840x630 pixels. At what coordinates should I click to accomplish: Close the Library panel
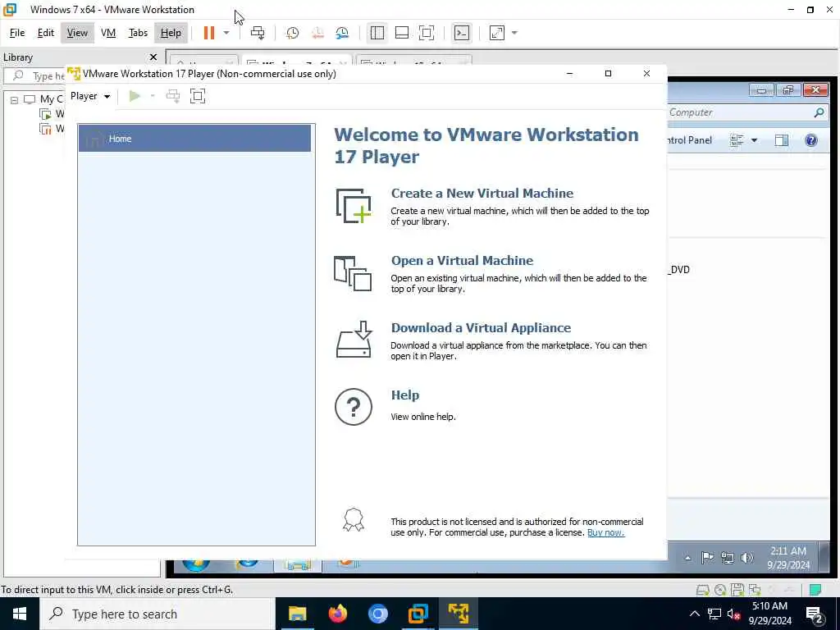(x=153, y=57)
